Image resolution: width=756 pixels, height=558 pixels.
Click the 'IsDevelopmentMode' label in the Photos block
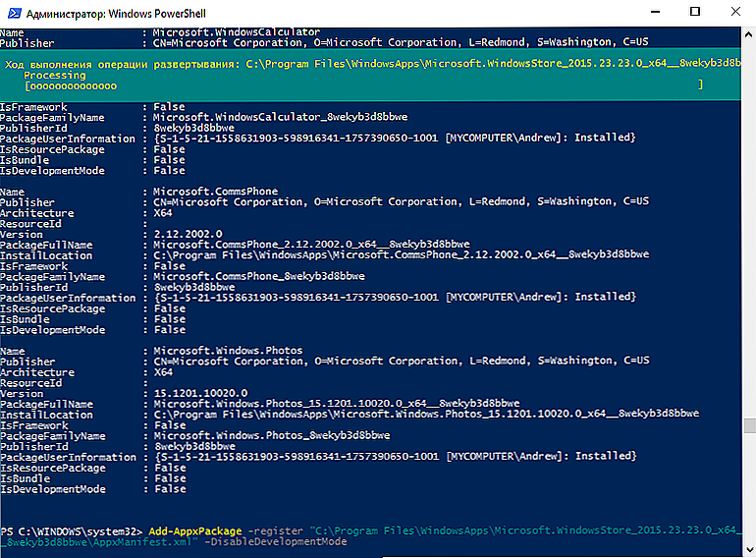(x=53, y=489)
